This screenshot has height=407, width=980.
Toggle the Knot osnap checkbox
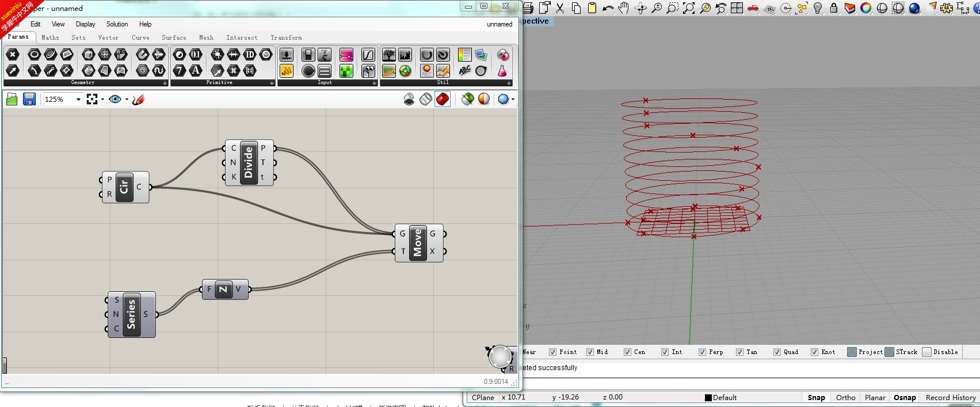[815, 352]
